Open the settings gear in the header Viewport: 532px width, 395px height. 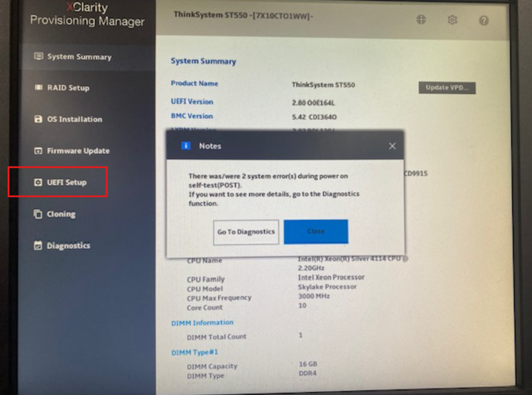point(452,20)
